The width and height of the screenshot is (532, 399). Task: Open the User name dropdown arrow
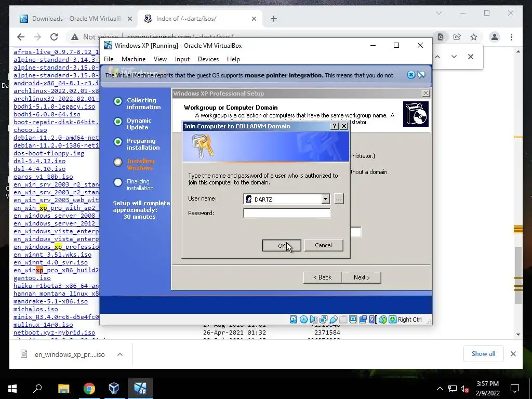click(325, 199)
